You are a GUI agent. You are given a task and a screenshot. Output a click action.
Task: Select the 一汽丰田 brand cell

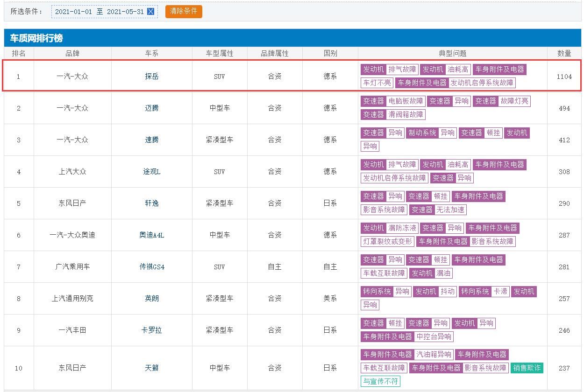tap(72, 330)
